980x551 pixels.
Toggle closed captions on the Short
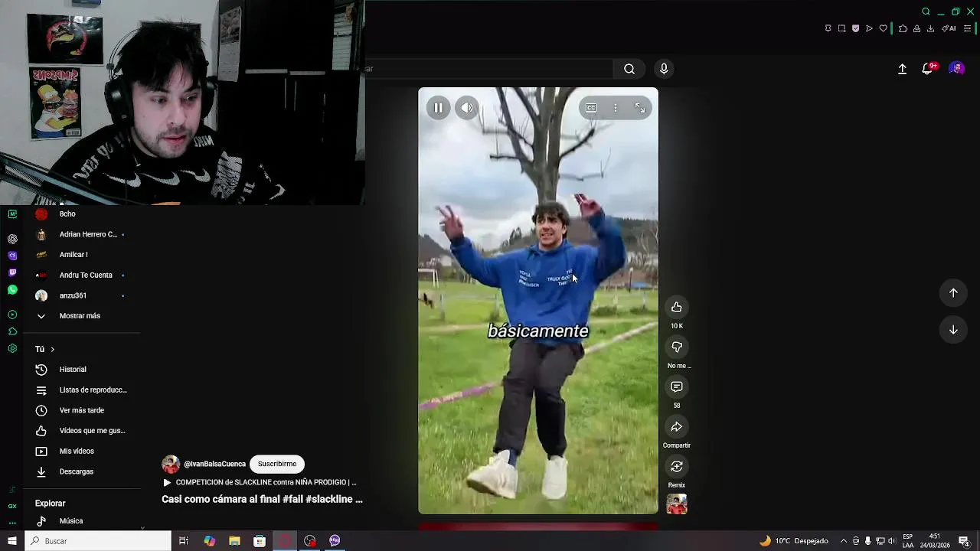(x=591, y=108)
